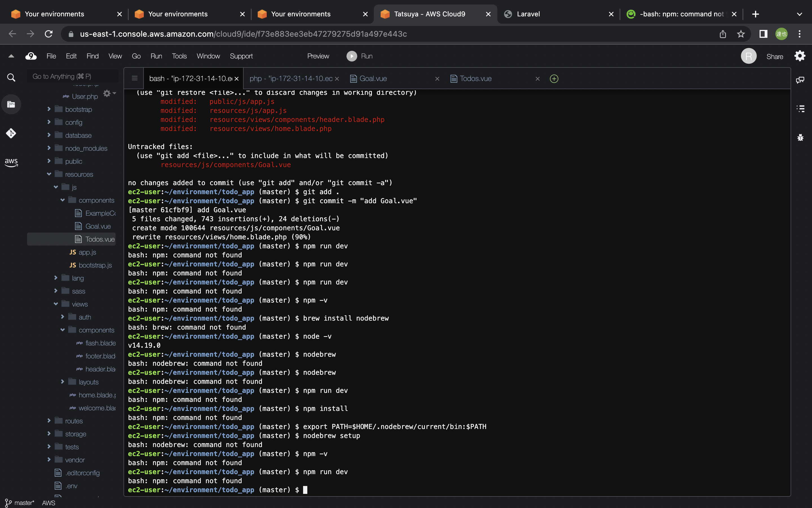
Task: Expand the bootstrap folder
Action: [49, 109]
